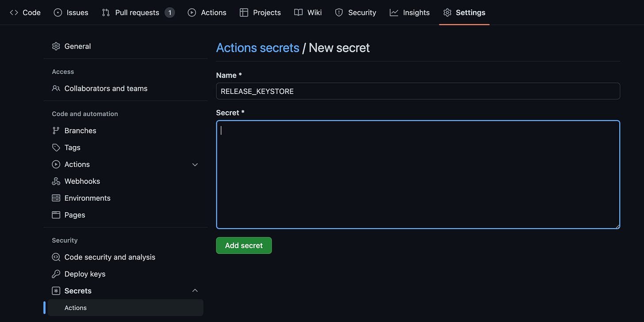The width and height of the screenshot is (644, 322).
Task: Click the Settings tab label
Action: (470, 12)
